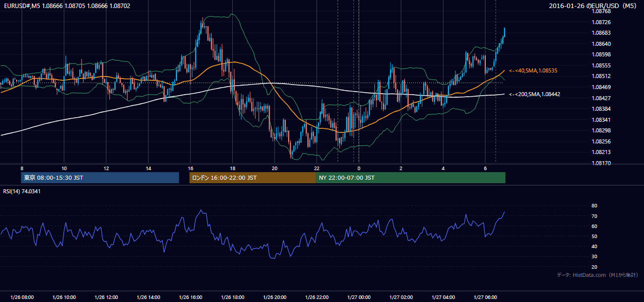Click the 1.08768 price axis label
This screenshot has height=302, width=644.
coord(601,11)
